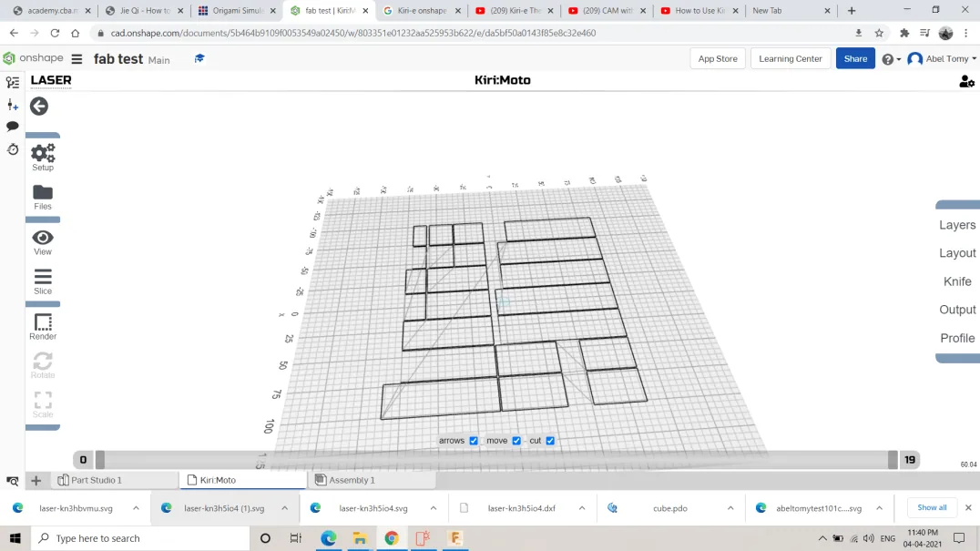980x551 pixels.
Task: Switch to the Part Studio 1 tab
Action: tap(114, 480)
